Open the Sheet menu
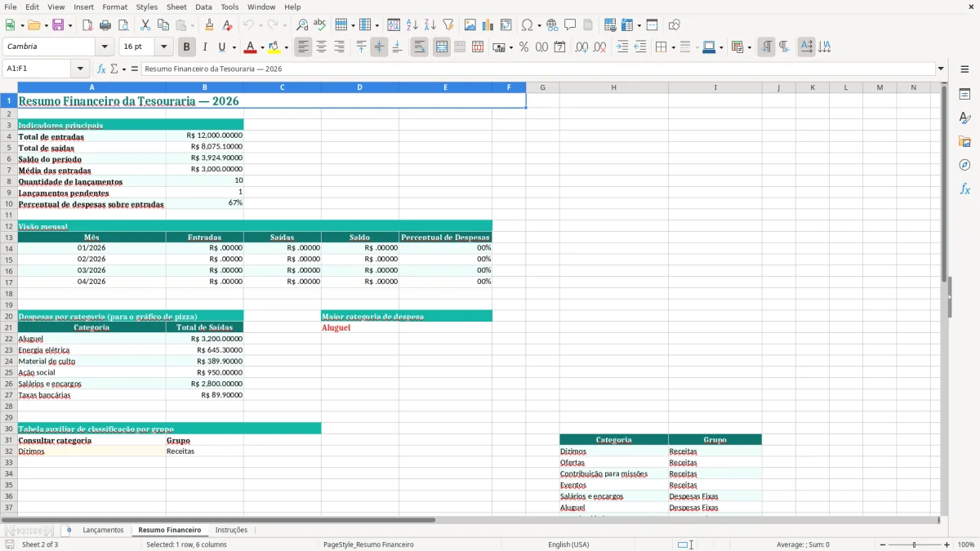Viewport: 980px width, 551px height. tap(176, 7)
